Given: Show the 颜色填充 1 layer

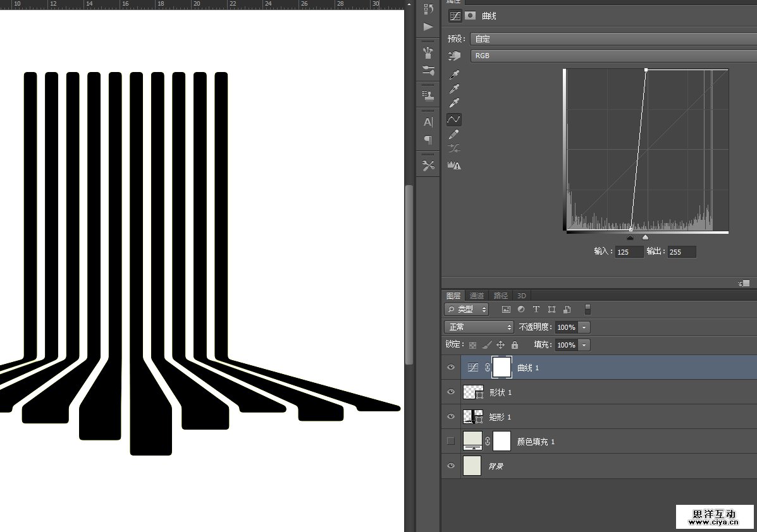Looking at the screenshot, I should click(451, 441).
